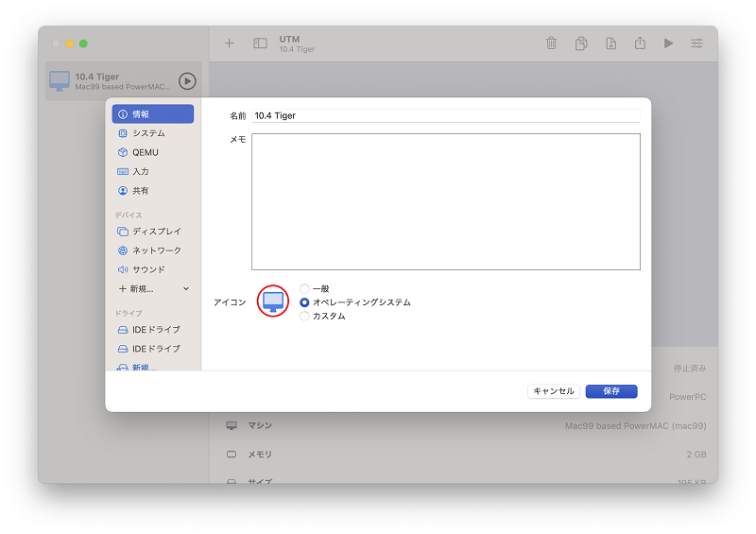This screenshot has height=534, width=756.
Task: Select the オペレーティングシステム radio button
Action: [x=304, y=302]
